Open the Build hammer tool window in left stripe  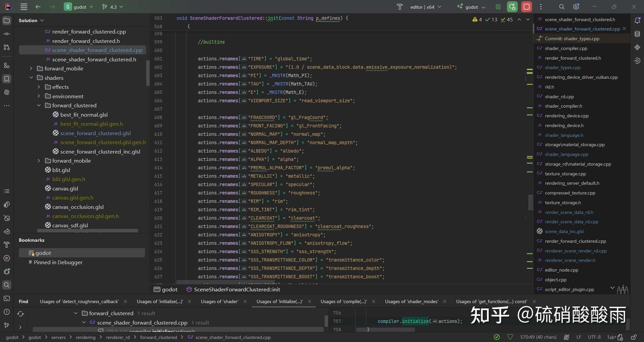click(x=7, y=245)
